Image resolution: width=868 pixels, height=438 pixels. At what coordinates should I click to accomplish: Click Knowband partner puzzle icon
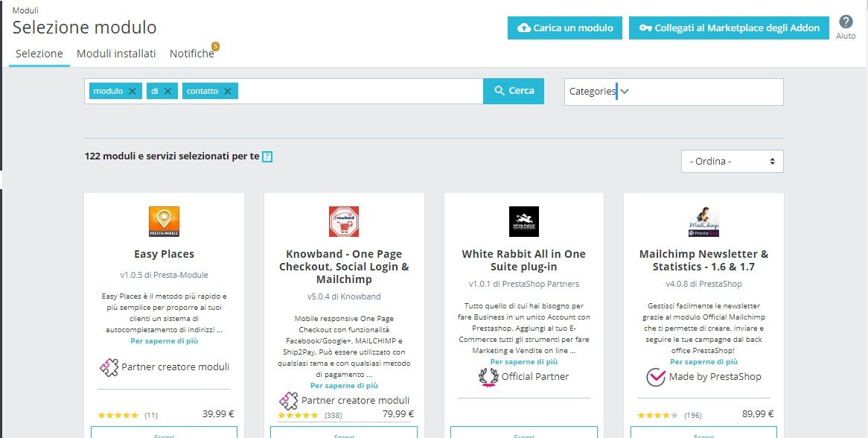pyautogui.click(x=288, y=400)
